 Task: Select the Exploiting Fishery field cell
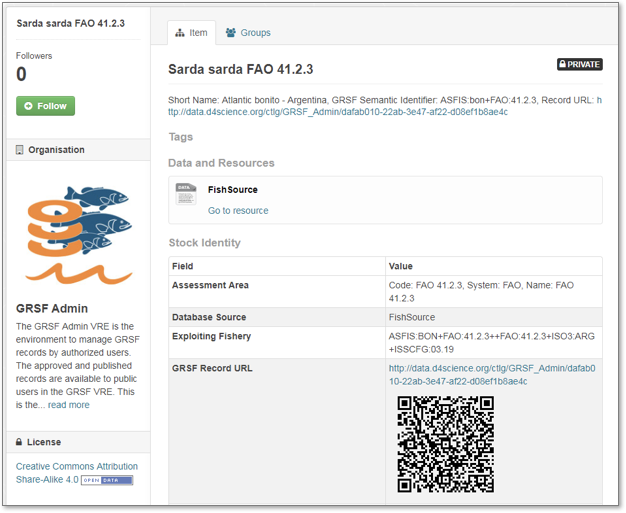277,343
